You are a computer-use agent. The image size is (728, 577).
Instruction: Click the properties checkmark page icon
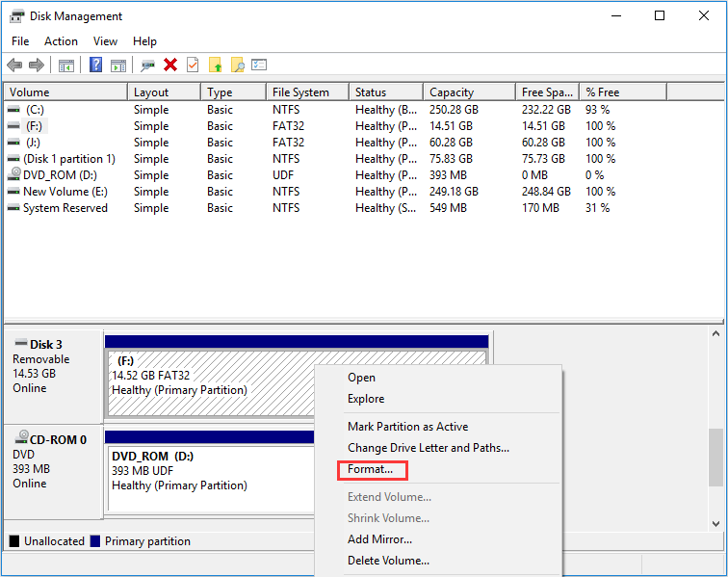click(193, 65)
